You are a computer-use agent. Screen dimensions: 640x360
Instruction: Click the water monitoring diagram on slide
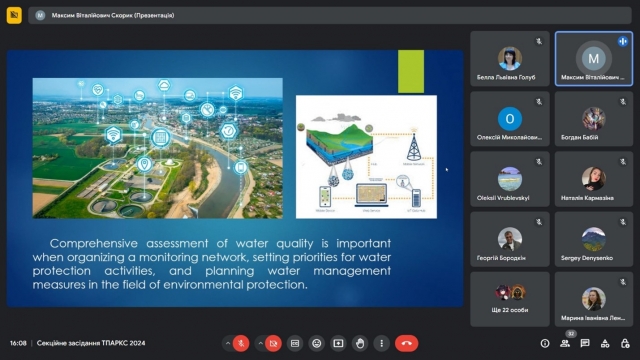coord(366,157)
